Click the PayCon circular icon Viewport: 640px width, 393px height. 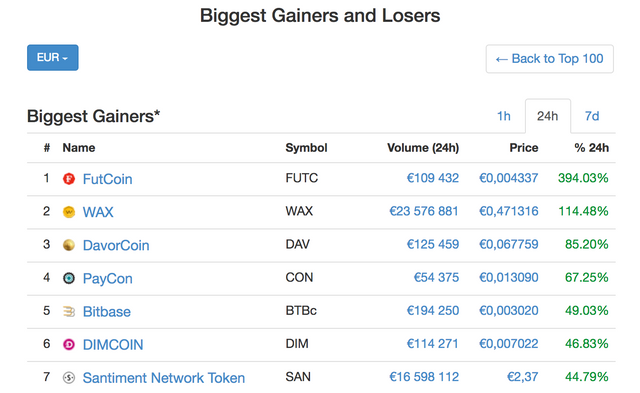pyautogui.click(x=69, y=278)
